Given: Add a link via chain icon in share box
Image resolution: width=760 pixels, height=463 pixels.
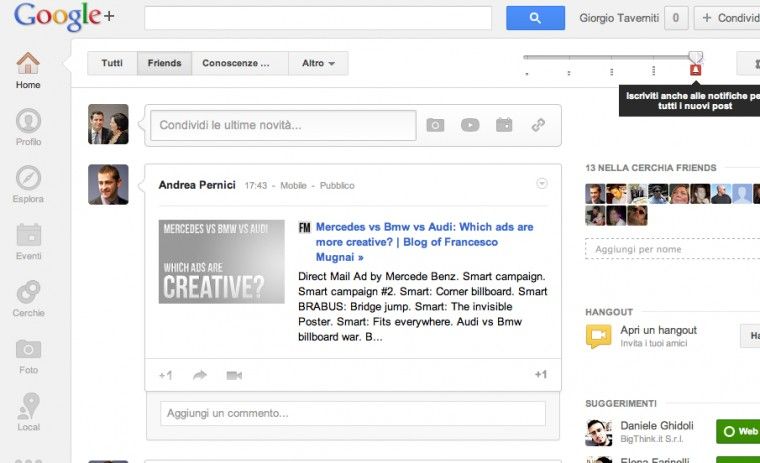Looking at the screenshot, I should click(x=538, y=125).
